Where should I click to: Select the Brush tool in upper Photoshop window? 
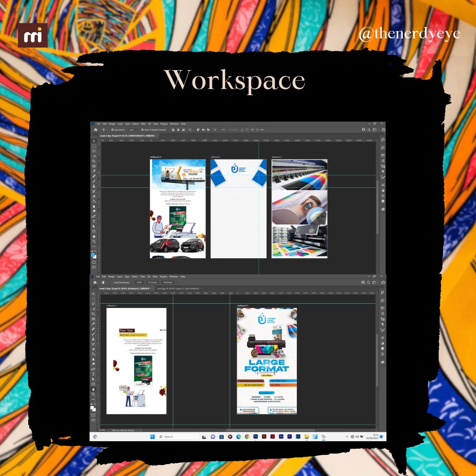[94, 181]
